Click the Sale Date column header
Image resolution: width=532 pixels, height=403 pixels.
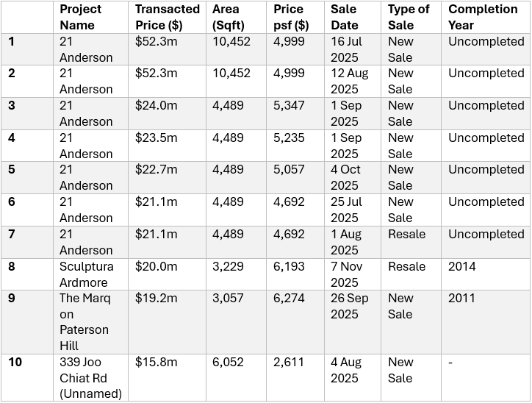tap(344, 17)
